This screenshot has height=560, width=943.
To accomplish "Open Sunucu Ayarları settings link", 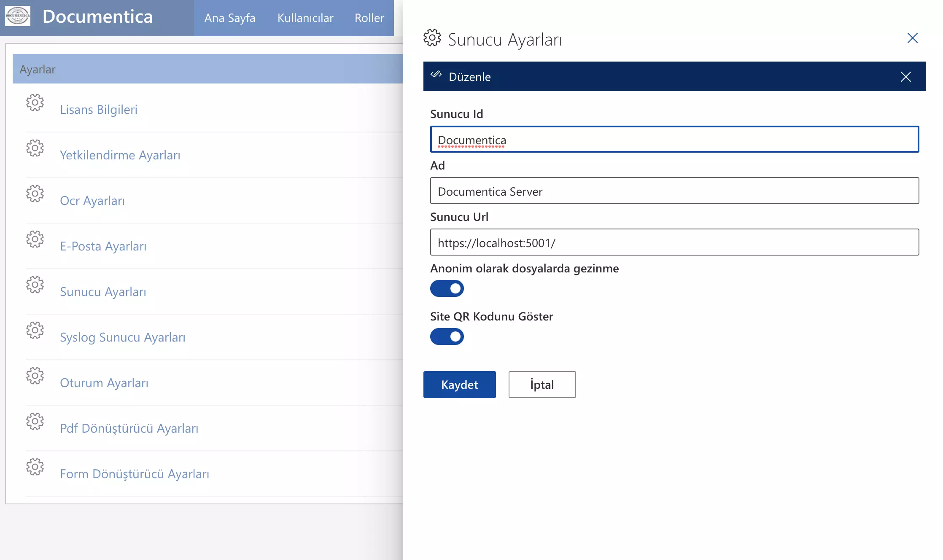I will 103,292.
